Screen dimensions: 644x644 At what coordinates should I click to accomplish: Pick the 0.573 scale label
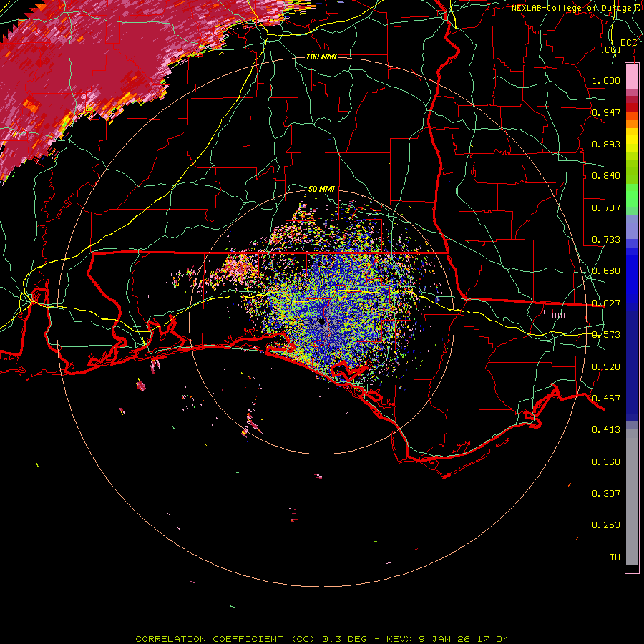coord(606,335)
